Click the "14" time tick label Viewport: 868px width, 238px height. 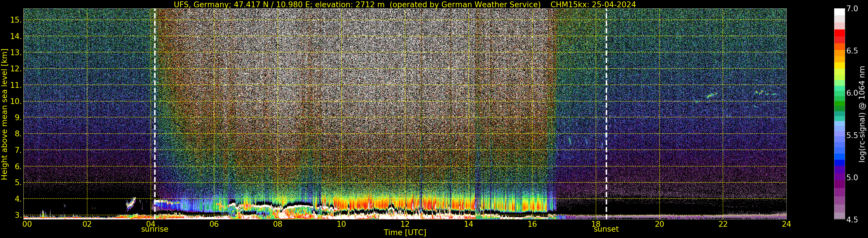[468, 224]
